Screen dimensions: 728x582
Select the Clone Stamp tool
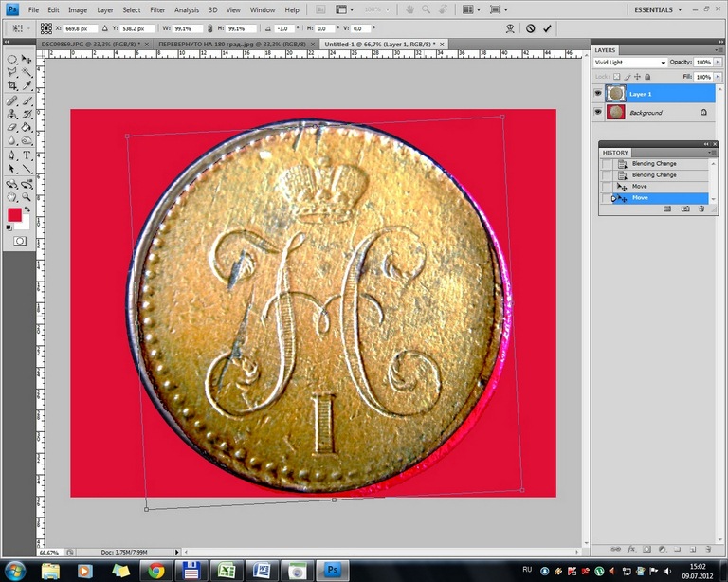pos(12,114)
